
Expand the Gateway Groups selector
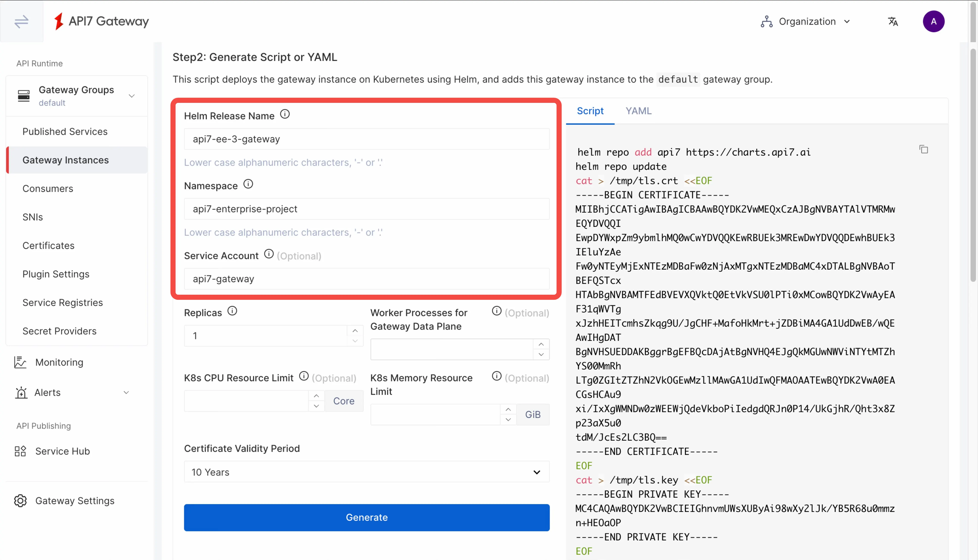click(x=131, y=95)
